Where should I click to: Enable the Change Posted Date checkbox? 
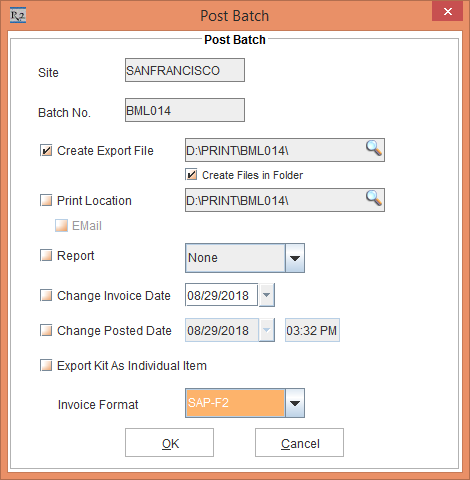(46, 331)
